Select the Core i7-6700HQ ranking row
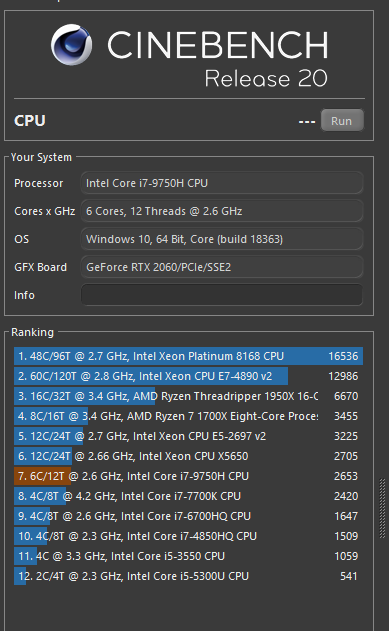This screenshot has width=389, height=631. coord(188,516)
